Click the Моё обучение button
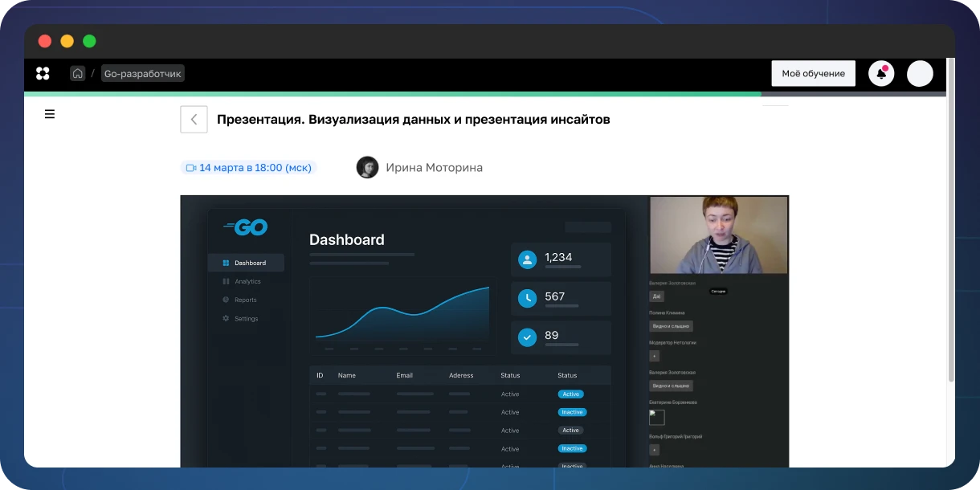 813,73
